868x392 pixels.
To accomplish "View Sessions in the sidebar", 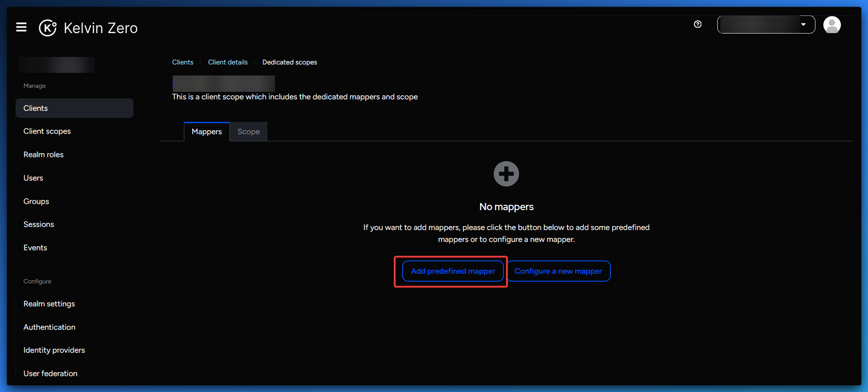I will click(x=39, y=224).
